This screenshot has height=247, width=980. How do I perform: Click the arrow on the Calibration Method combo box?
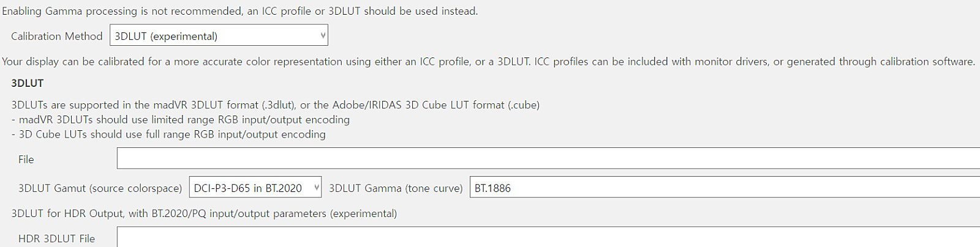point(323,35)
